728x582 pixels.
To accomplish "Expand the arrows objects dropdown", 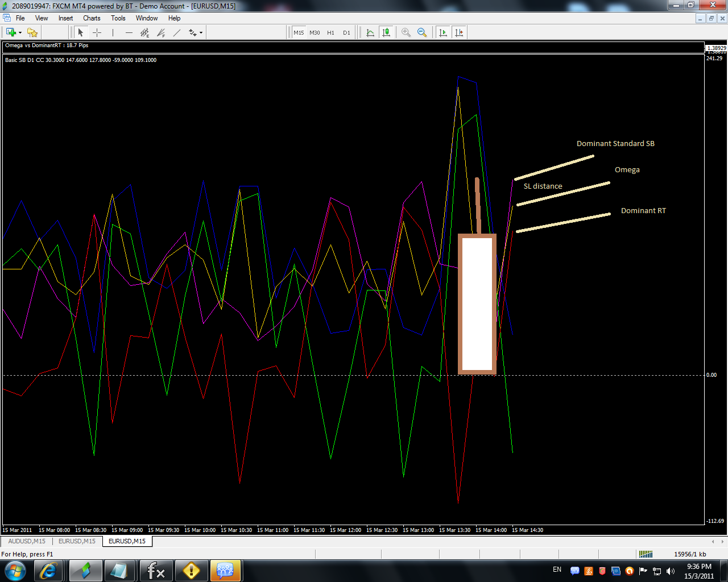I will 201,32.
